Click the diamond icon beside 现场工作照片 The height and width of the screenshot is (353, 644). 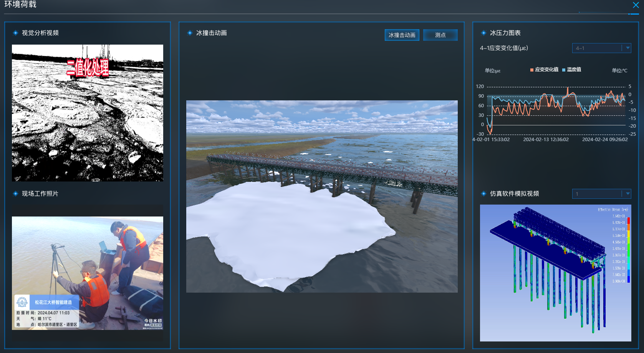click(x=15, y=194)
